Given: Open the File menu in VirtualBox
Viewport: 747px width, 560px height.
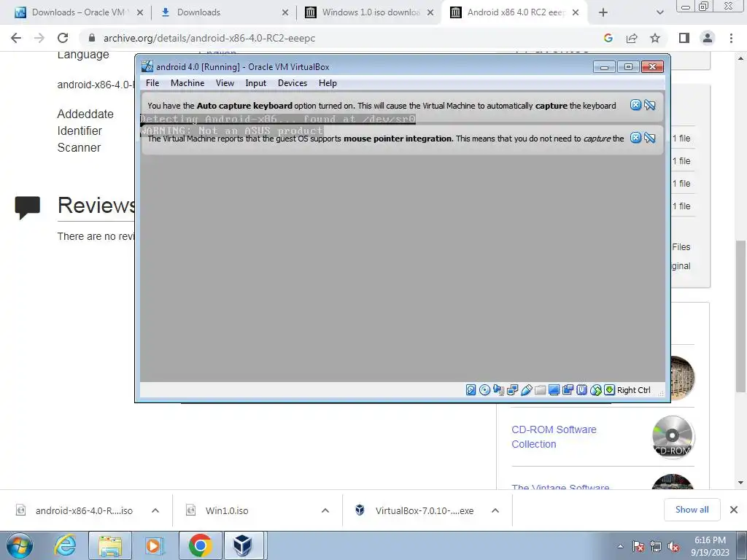Looking at the screenshot, I should [x=152, y=83].
